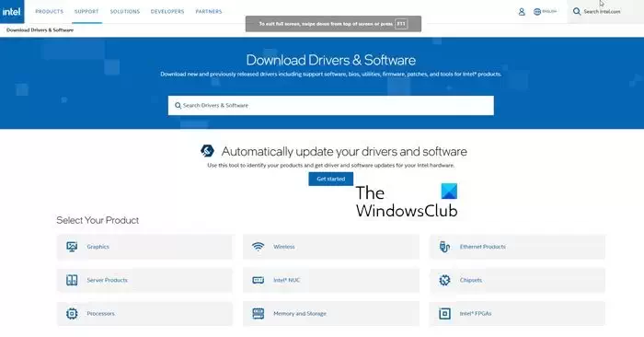
Task: Click the magnifier in Search Drivers & Software
Action: click(178, 106)
